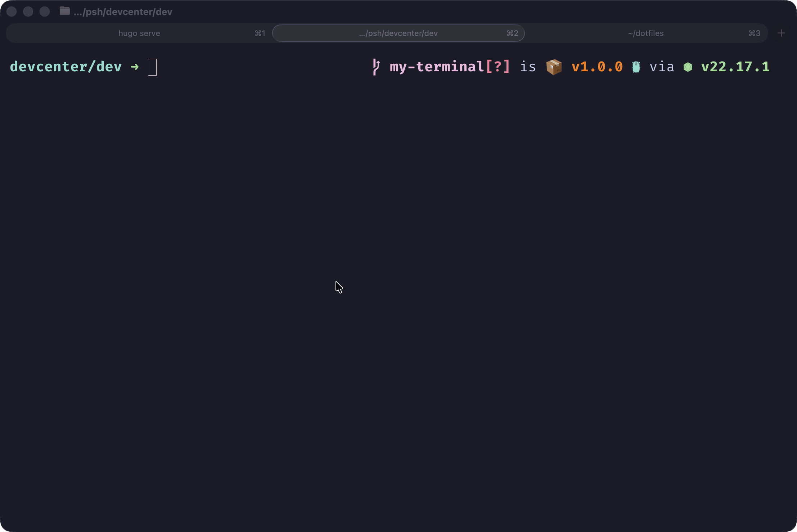
Task: Click the terminal cursor block
Action: point(152,67)
